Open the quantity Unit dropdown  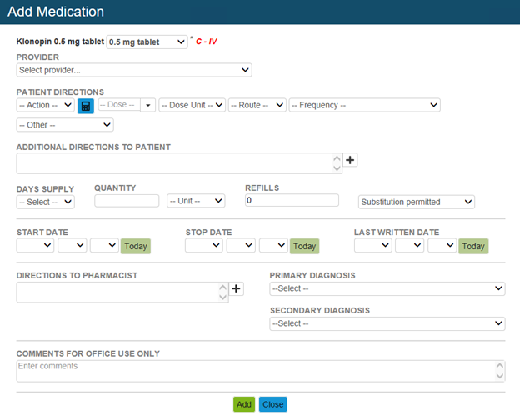coord(196,202)
